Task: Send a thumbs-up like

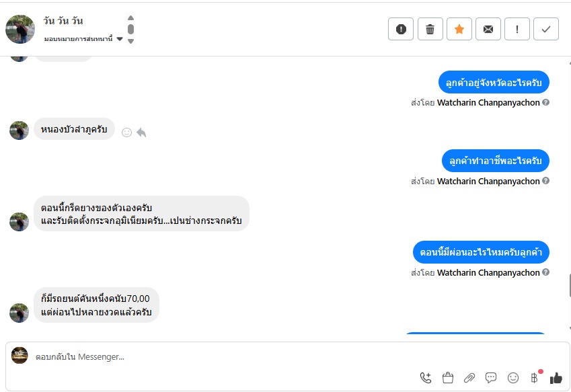Action: 556,378
